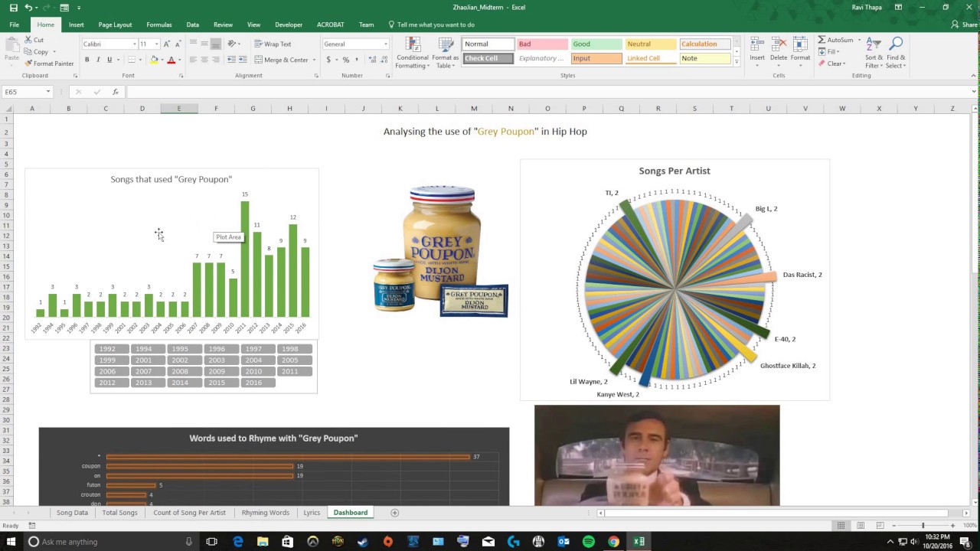This screenshot has width=980, height=551.
Task: Open the Song Data sheet
Action: [x=72, y=513]
